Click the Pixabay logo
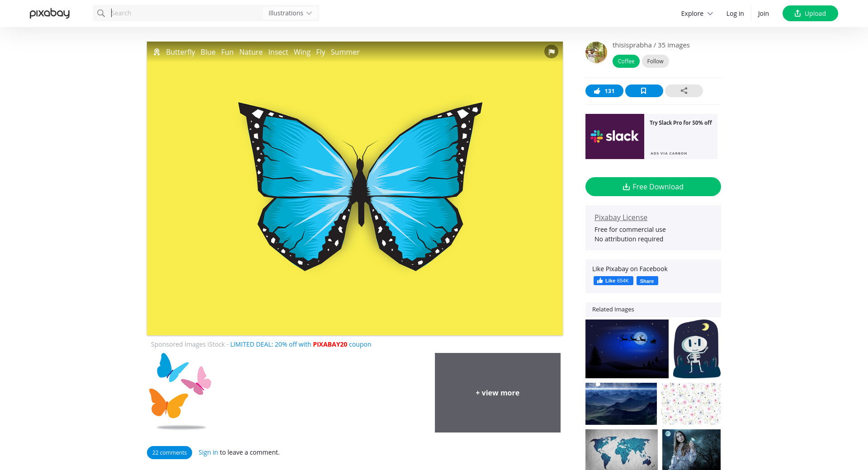868x470 pixels. click(x=50, y=13)
